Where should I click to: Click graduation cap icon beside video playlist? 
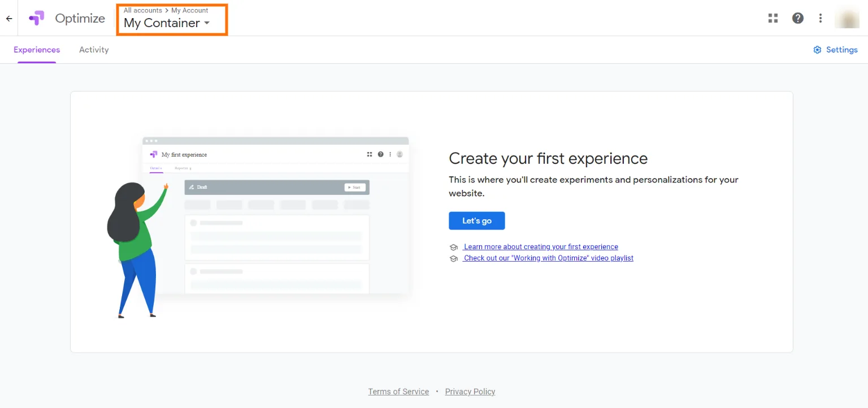click(453, 259)
